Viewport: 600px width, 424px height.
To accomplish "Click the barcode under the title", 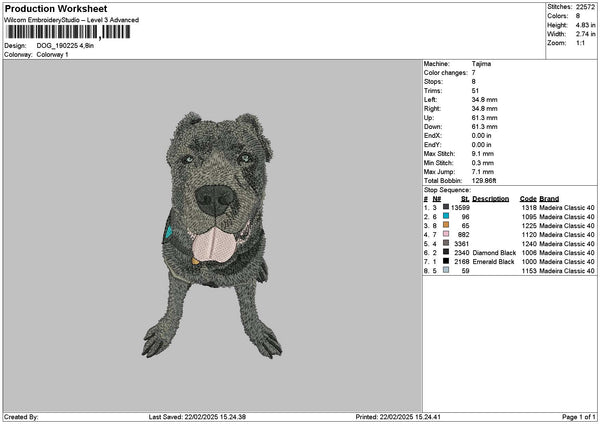I will tap(68, 32).
